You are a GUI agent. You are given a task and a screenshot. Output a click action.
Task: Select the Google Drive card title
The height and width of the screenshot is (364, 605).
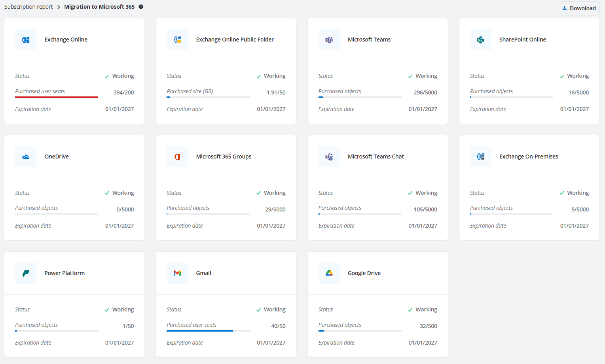coord(364,273)
